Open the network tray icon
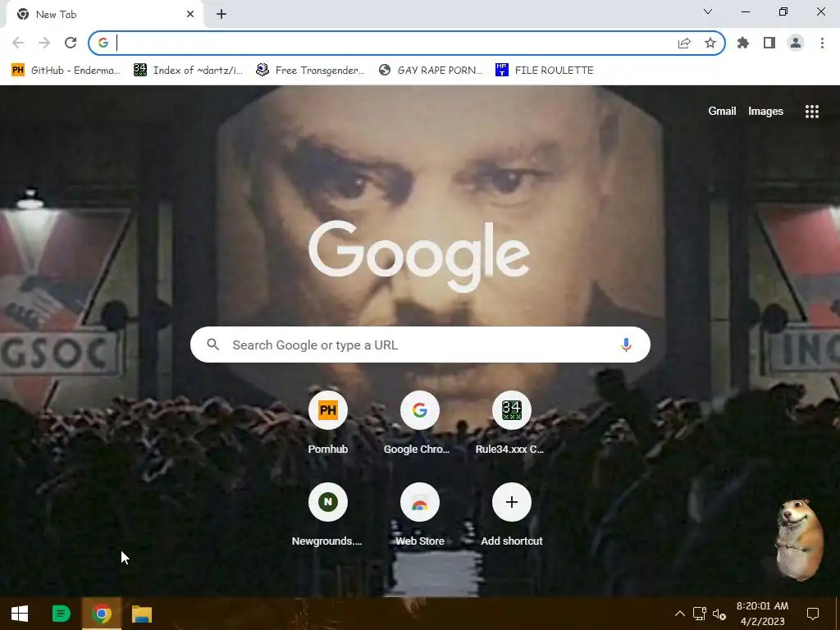Screen dimensions: 840x630 [x=699, y=614]
